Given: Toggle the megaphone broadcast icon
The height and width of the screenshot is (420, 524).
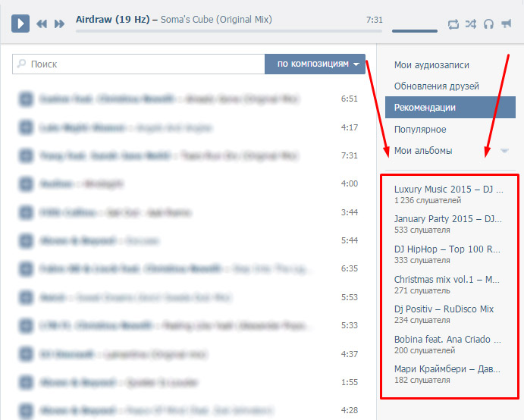Looking at the screenshot, I should 506,24.
